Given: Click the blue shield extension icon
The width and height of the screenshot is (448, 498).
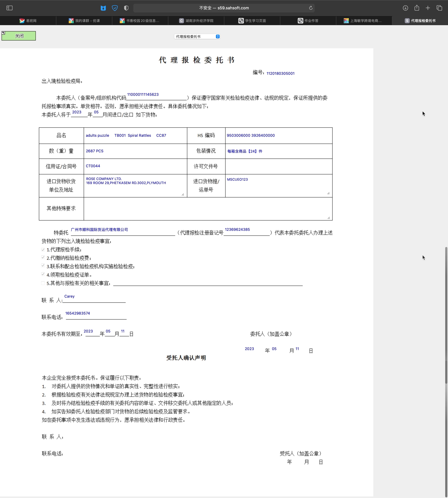Looking at the screenshot, I should coord(115,8).
